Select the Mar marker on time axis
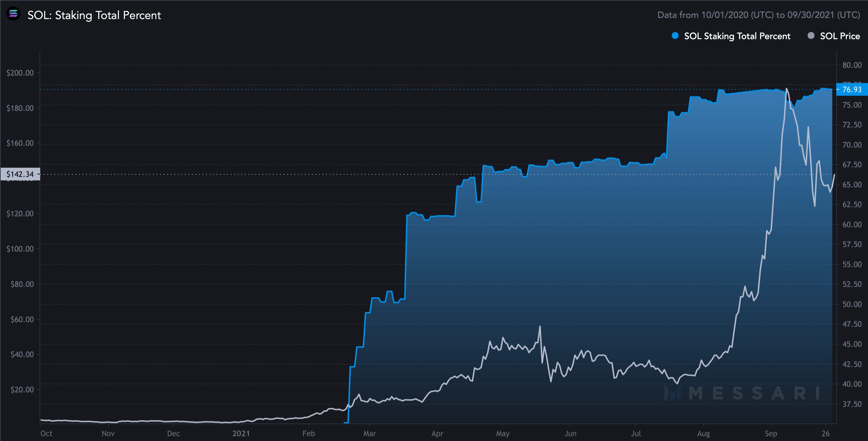The width and height of the screenshot is (868, 441). point(369,434)
